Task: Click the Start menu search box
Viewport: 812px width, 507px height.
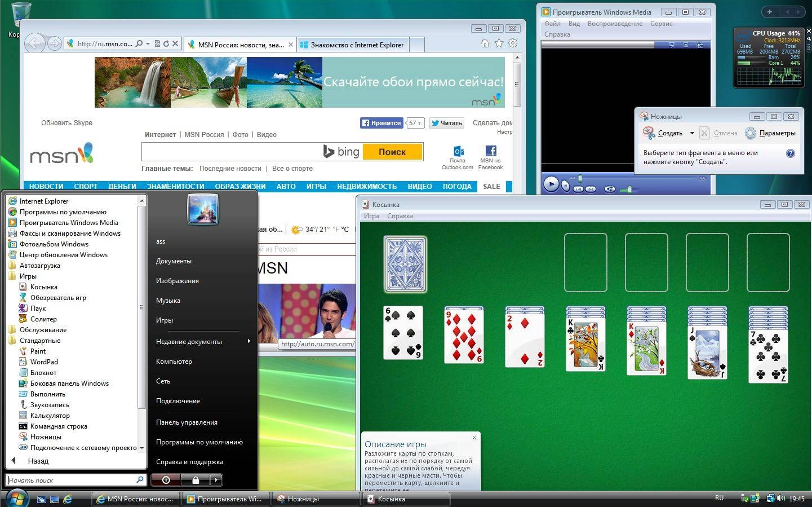Action: pyautogui.click(x=77, y=480)
